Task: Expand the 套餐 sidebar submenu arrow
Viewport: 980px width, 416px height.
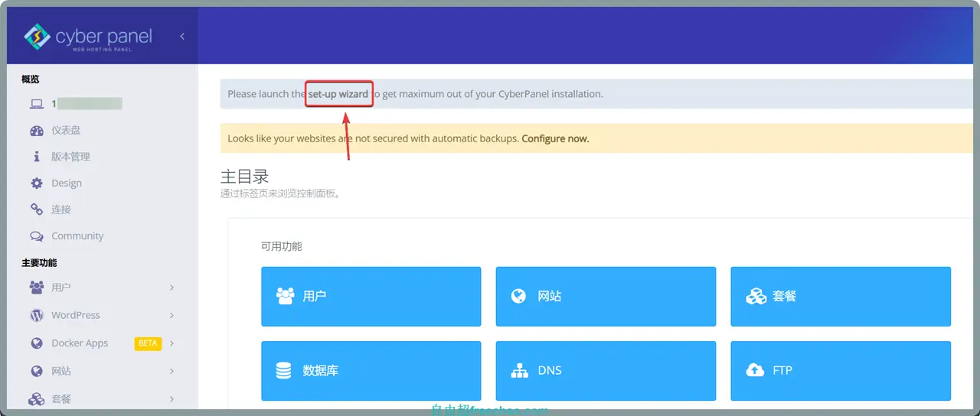Action: 171,399
